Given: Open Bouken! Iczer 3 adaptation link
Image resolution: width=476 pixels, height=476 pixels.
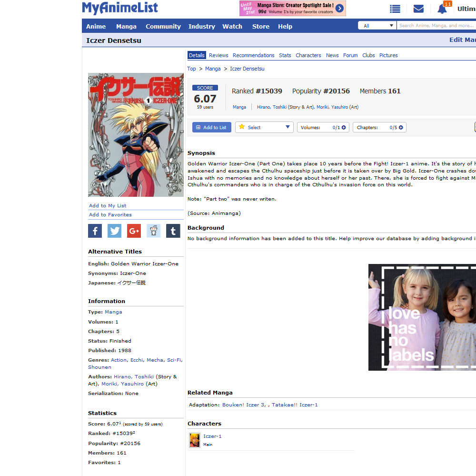Looking at the screenshot, I should pos(243,405).
